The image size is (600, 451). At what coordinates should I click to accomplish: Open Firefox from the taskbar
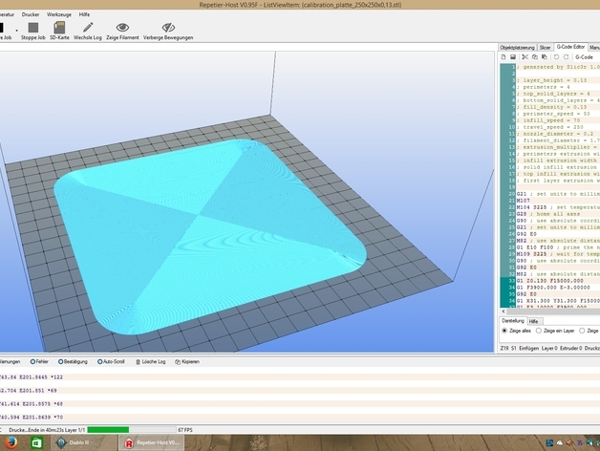(x=11, y=443)
